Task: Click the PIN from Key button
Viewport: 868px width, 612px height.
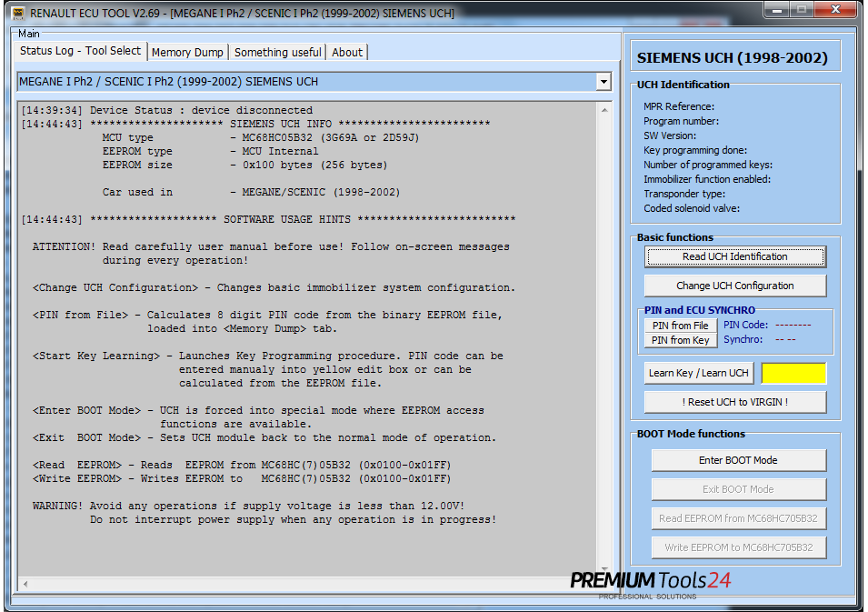Action: point(681,340)
